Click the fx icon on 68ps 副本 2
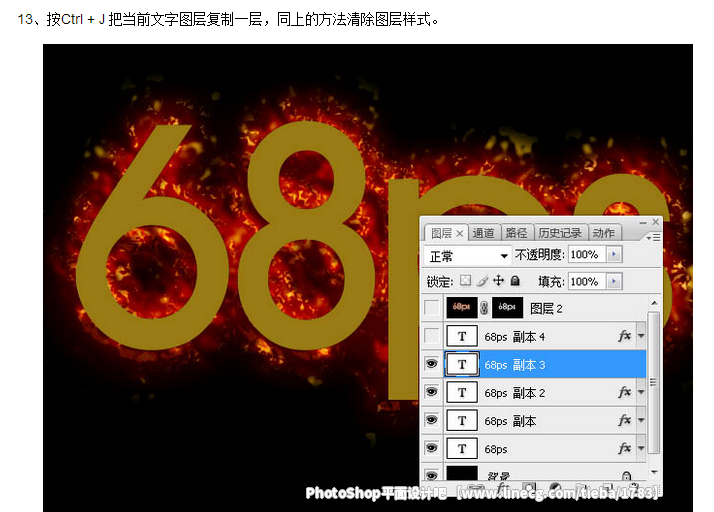Viewport: 714px width, 512px height. pos(625,393)
